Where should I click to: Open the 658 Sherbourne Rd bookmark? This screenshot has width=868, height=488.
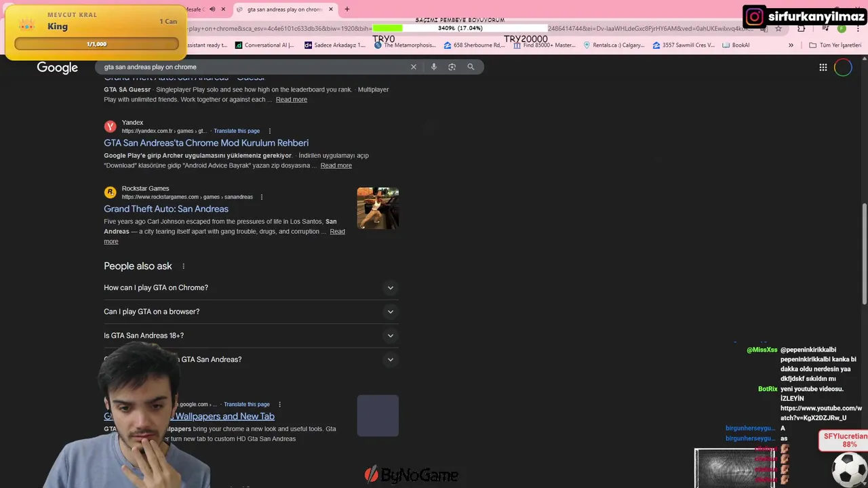point(475,45)
